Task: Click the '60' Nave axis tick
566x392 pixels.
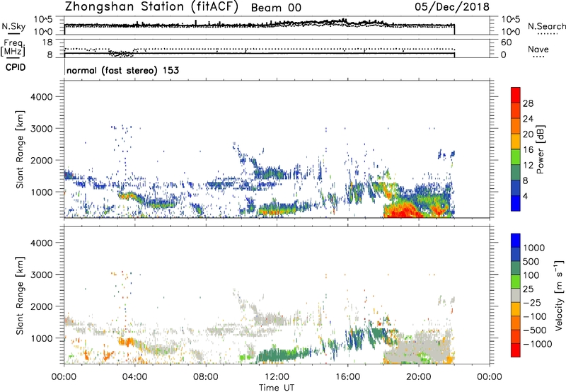Action: pos(506,42)
